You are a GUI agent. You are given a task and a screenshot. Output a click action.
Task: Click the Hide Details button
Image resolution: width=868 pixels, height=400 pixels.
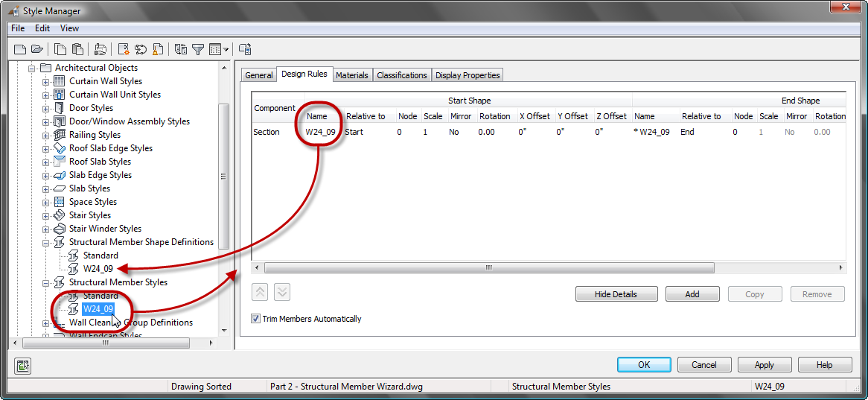tap(616, 294)
